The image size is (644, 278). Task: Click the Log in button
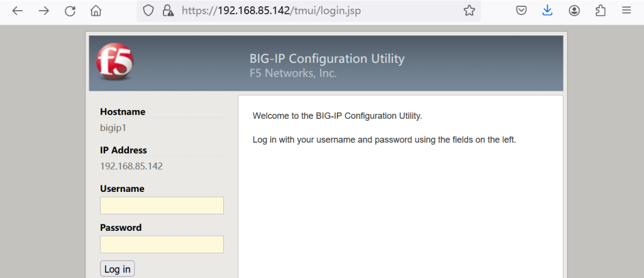(x=118, y=269)
